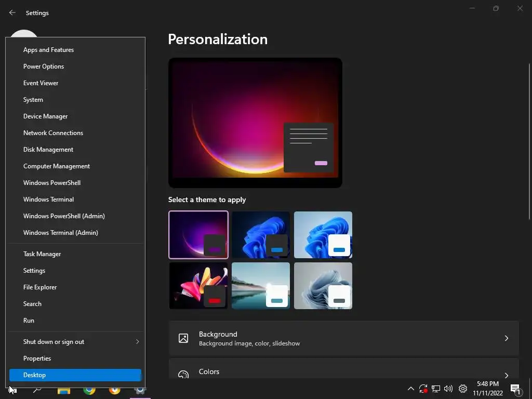Open the notification center icon
Viewport: 532px width, 399px height.
(515, 389)
